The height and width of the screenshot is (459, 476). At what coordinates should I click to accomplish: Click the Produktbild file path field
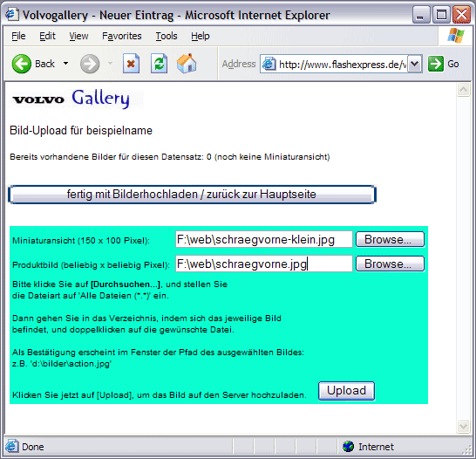[x=264, y=264]
